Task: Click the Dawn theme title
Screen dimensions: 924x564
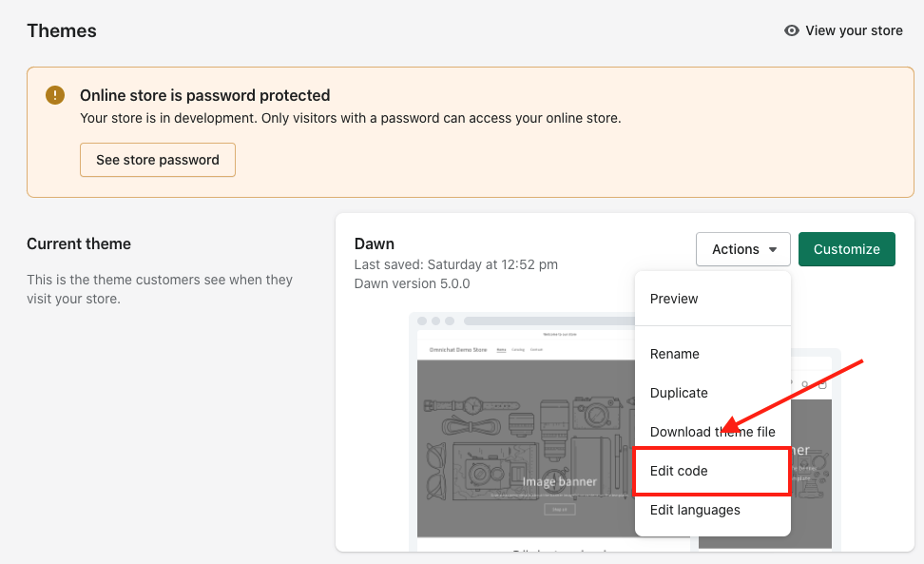Action: tap(375, 244)
